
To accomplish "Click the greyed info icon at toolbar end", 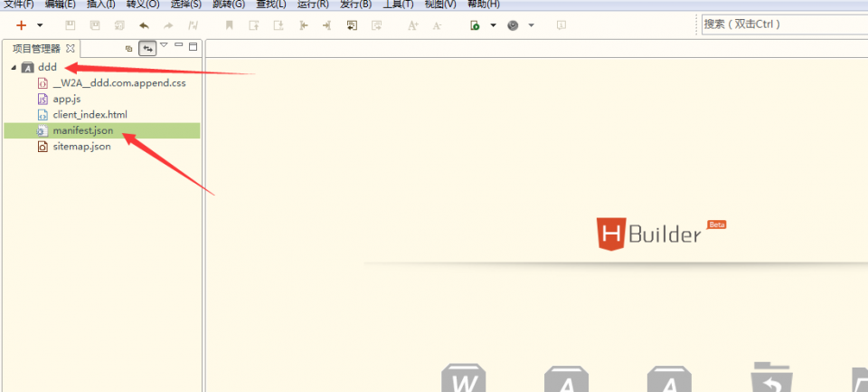I will 561,25.
